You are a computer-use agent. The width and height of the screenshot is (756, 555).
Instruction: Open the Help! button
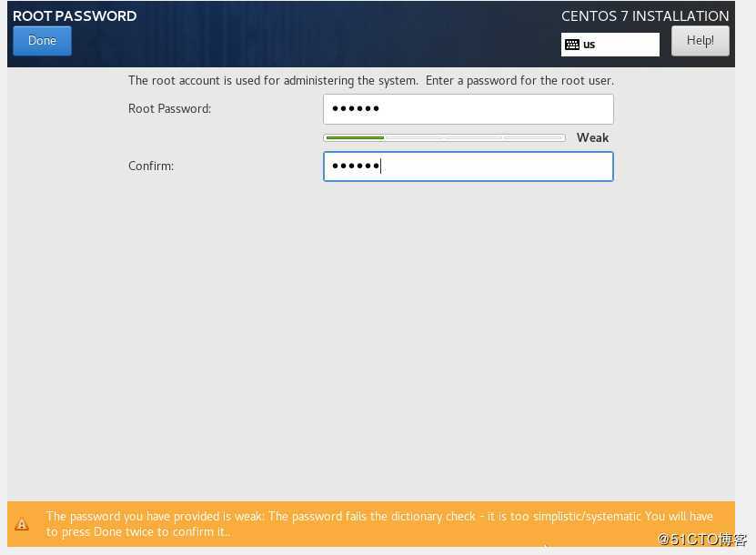tap(701, 41)
